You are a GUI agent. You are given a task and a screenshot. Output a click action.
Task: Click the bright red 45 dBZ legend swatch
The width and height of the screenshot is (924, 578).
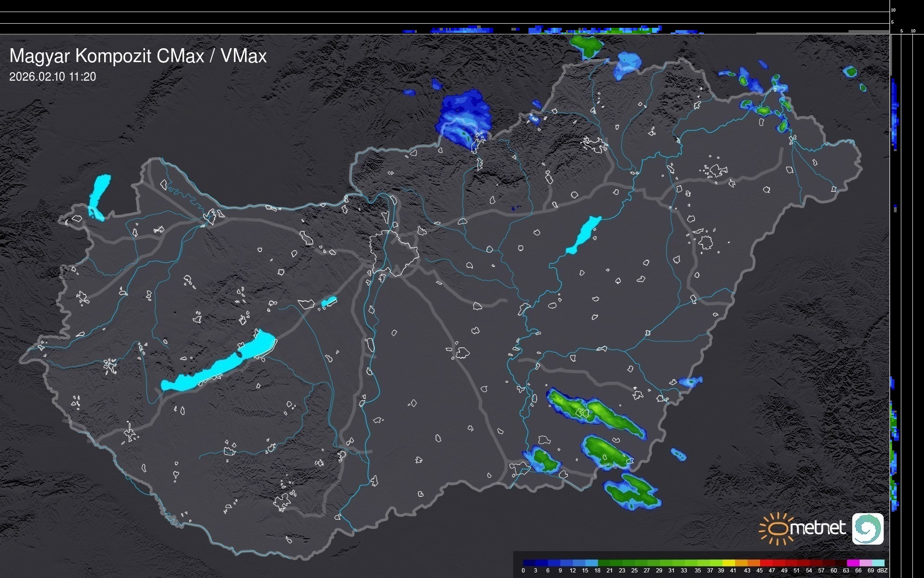pyautogui.click(x=766, y=563)
